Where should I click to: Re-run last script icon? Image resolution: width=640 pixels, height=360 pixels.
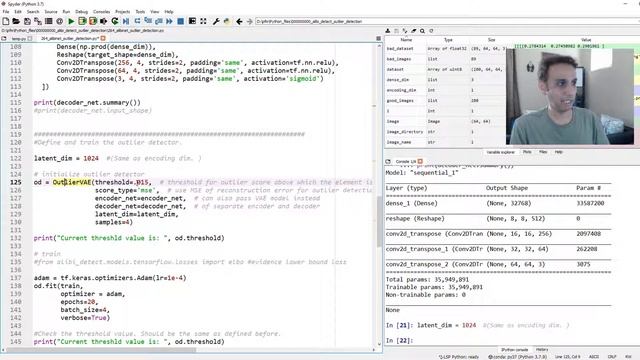tap(115, 21)
